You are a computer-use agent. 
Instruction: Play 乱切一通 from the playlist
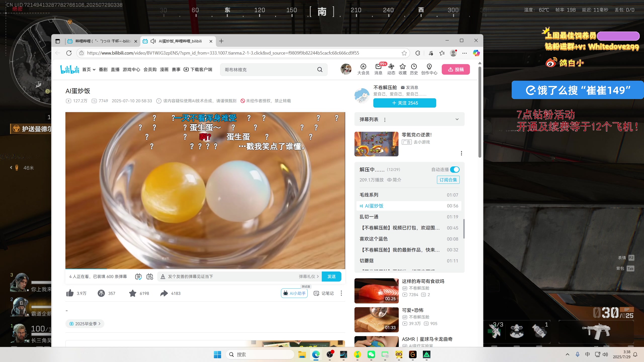(409, 217)
